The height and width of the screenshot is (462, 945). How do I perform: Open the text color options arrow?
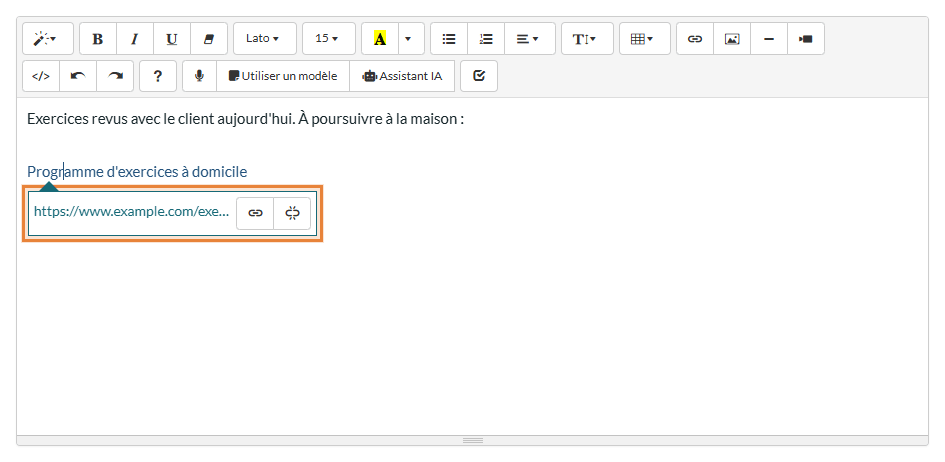click(412, 39)
